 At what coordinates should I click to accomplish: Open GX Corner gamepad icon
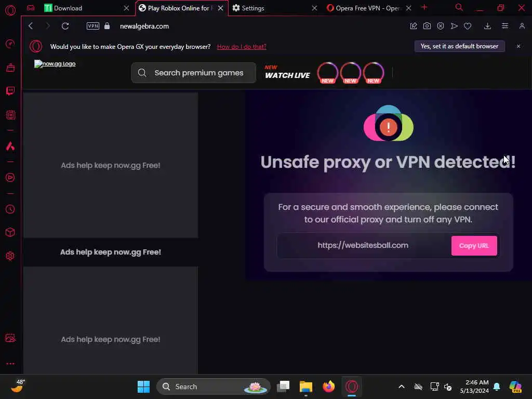pos(31,8)
